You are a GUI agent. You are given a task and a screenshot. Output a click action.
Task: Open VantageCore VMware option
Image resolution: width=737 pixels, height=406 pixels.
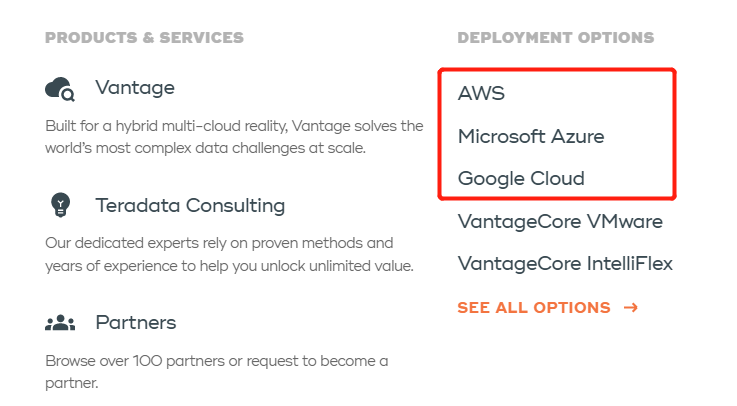click(x=560, y=221)
